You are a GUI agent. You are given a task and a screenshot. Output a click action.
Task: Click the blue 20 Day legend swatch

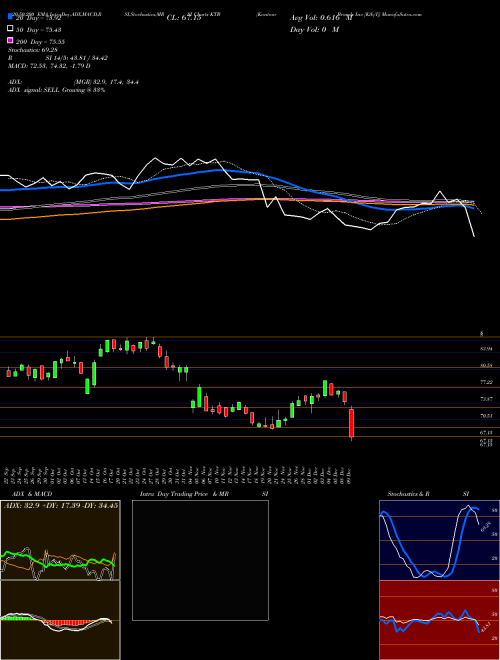10,17
